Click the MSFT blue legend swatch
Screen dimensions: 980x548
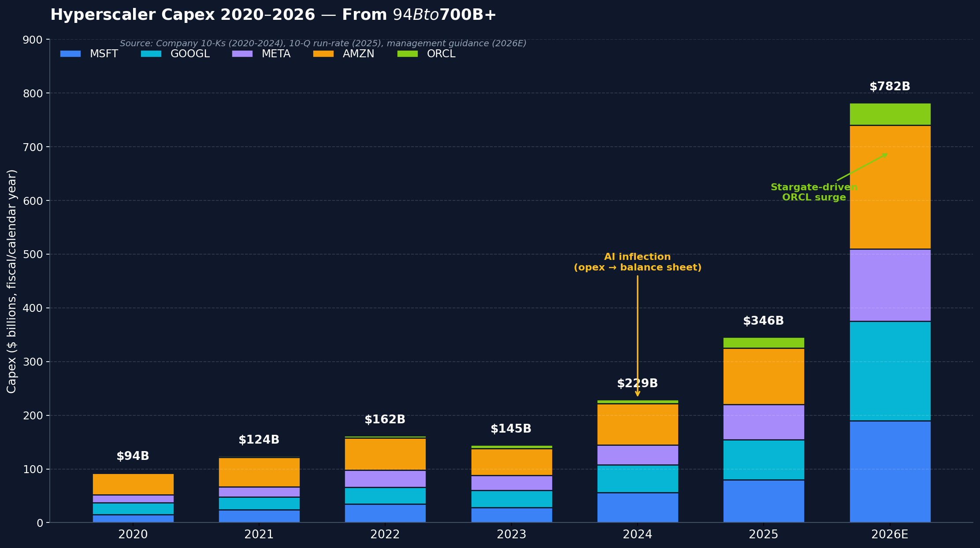71,54
